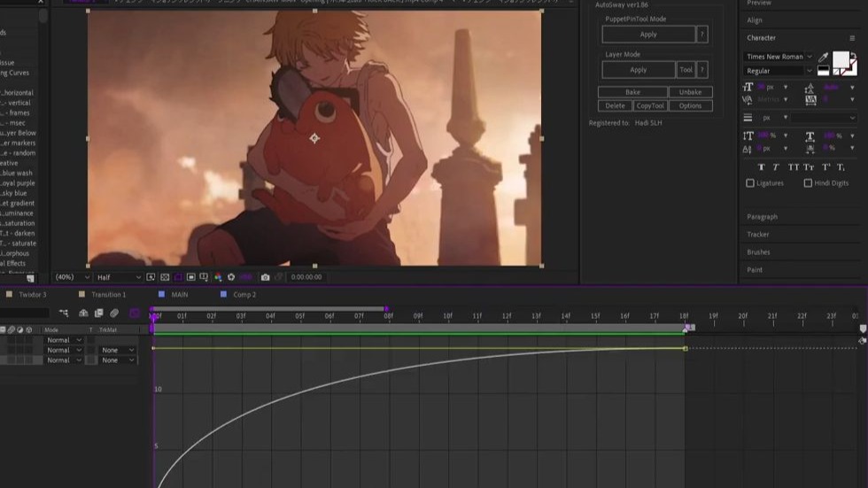Viewport: 868px width, 488px height.
Task: Click the Bake button
Action: [632, 92]
